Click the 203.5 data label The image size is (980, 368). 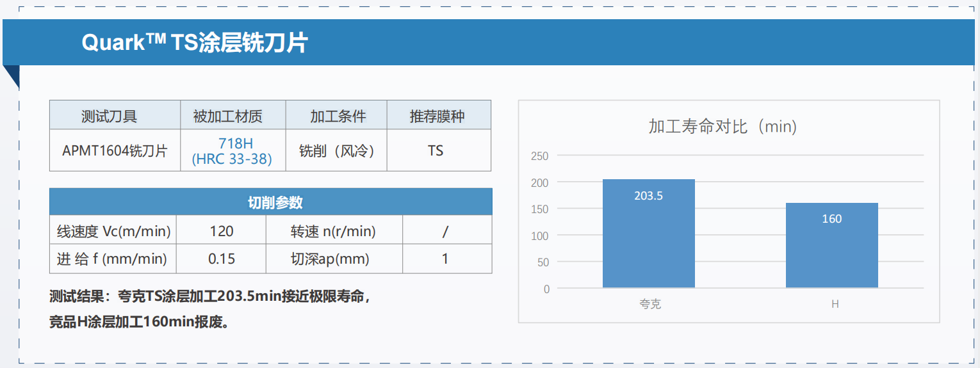[x=649, y=196]
